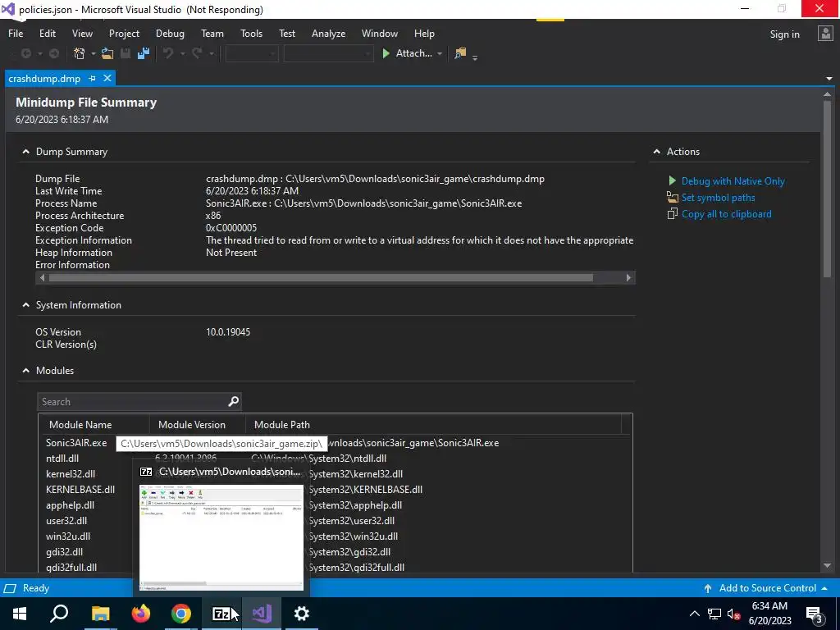
Task: Collapse the Actions section
Action: pyautogui.click(x=657, y=152)
